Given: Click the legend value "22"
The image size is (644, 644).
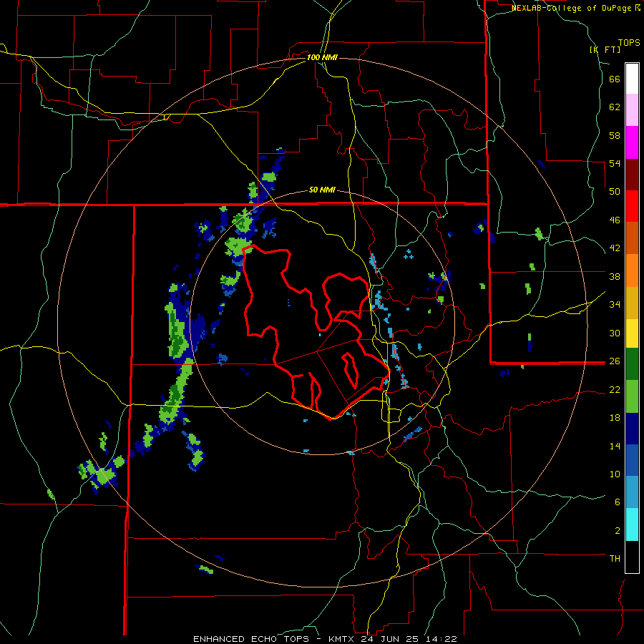Looking at the screenshot, I should [x=615, y=389].
